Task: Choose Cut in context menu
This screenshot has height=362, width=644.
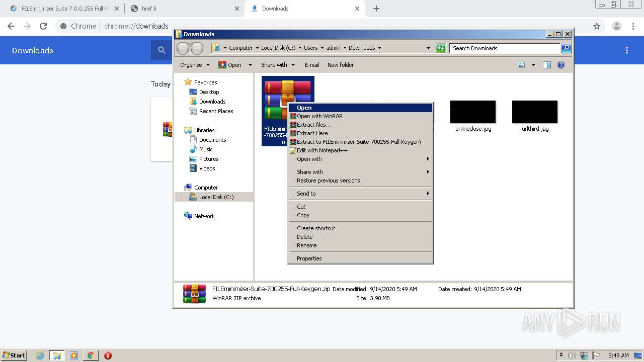Action: click(360, 207)
